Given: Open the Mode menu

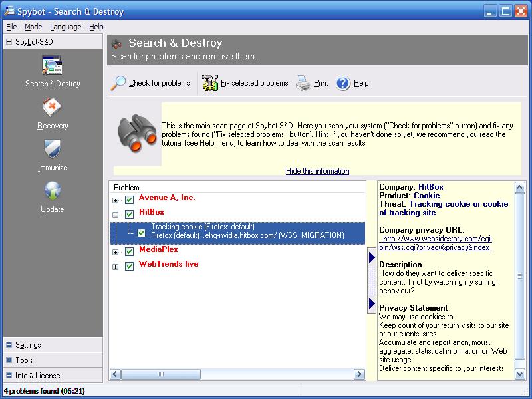Looking at the screenshot, I should (x=33, y=27).
